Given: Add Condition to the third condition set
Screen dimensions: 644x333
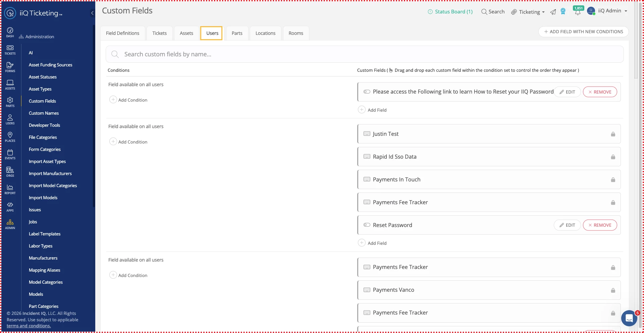Looking at the screenshot, I should point(128,275).
